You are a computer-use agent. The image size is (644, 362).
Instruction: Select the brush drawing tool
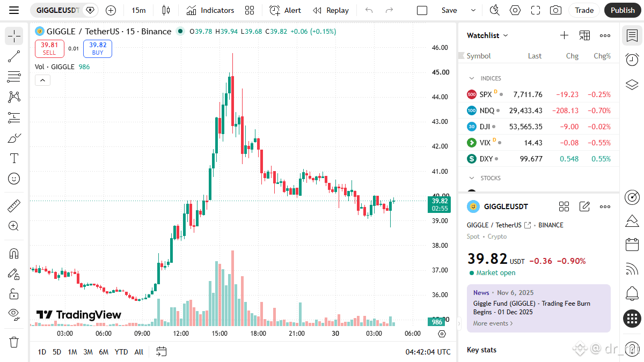14,138
